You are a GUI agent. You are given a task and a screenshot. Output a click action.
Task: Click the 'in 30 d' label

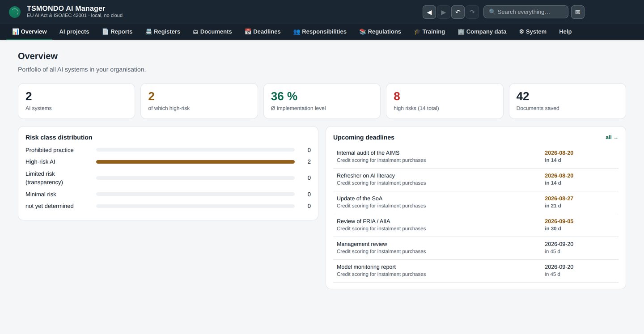[x=553, y=228]
